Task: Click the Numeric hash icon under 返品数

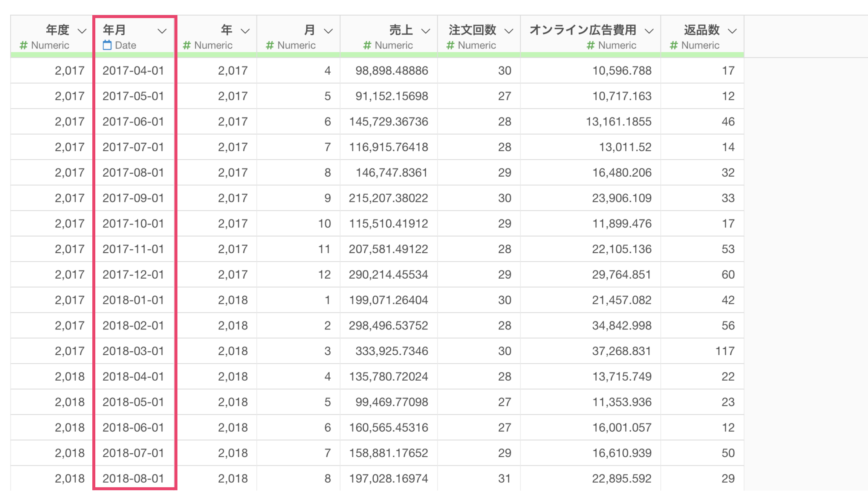Action: click(674, 45)
